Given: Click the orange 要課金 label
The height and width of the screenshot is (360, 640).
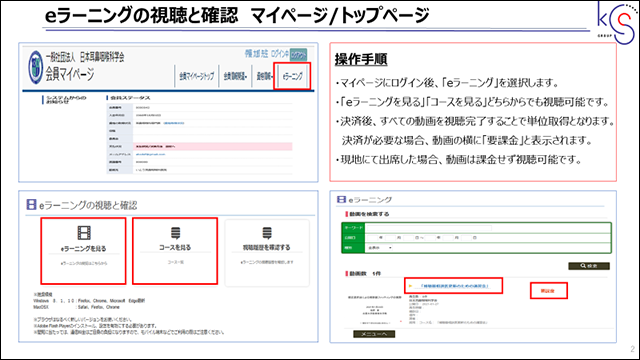Looking at the screenshot, I should pos(548,291).
